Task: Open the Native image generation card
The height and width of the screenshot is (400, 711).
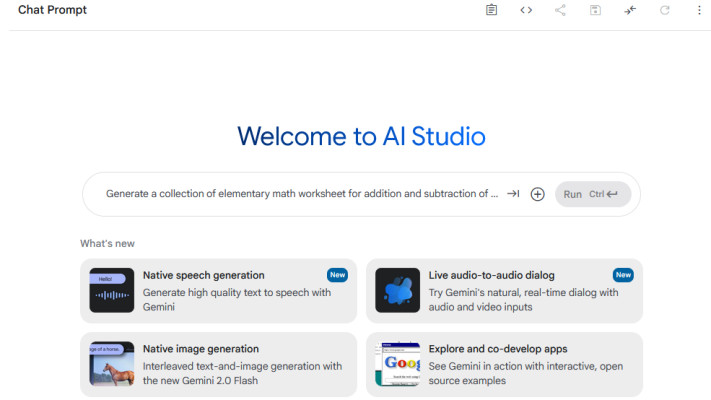Action: [219, 364]
